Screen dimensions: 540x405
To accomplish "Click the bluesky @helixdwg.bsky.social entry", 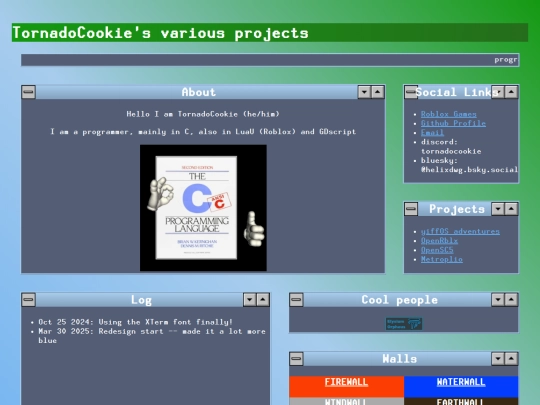I will (x=469, y=165).
